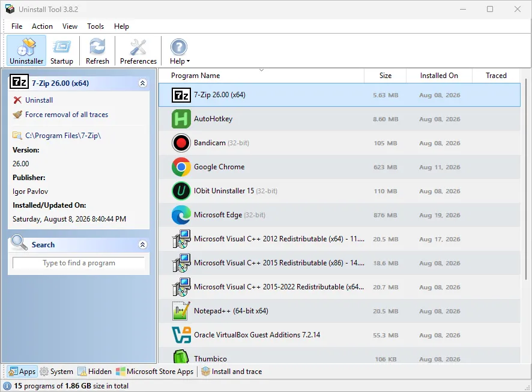Switch to the System tab
This screenshot has height=392, width=532.
(56, 372)
